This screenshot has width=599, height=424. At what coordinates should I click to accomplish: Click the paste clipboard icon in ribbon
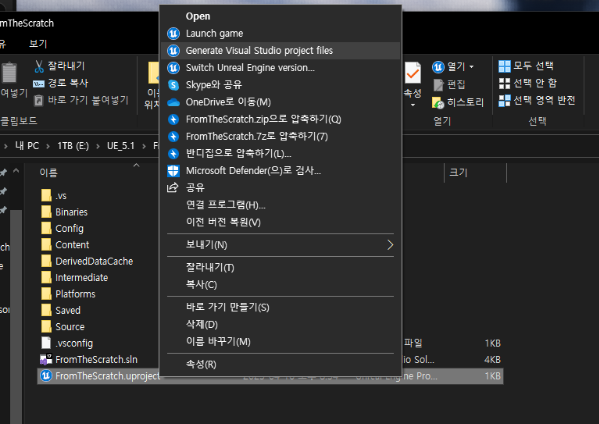(9, 73)
